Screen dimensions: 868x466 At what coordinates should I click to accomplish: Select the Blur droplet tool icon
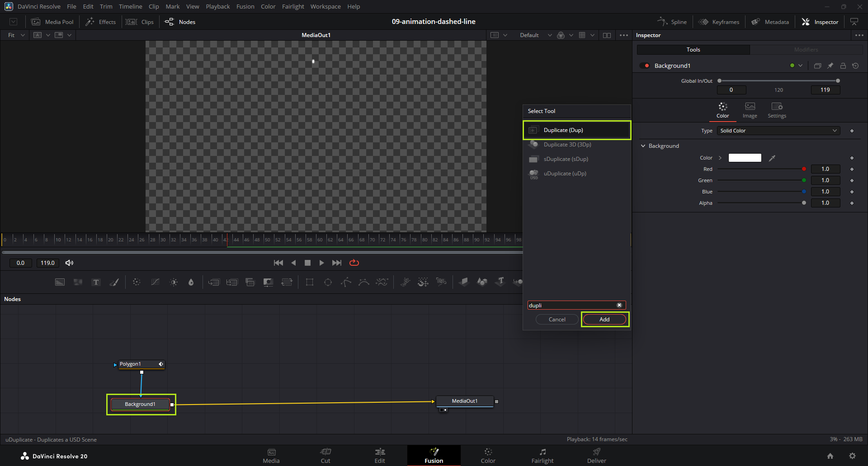pos(191,282)
